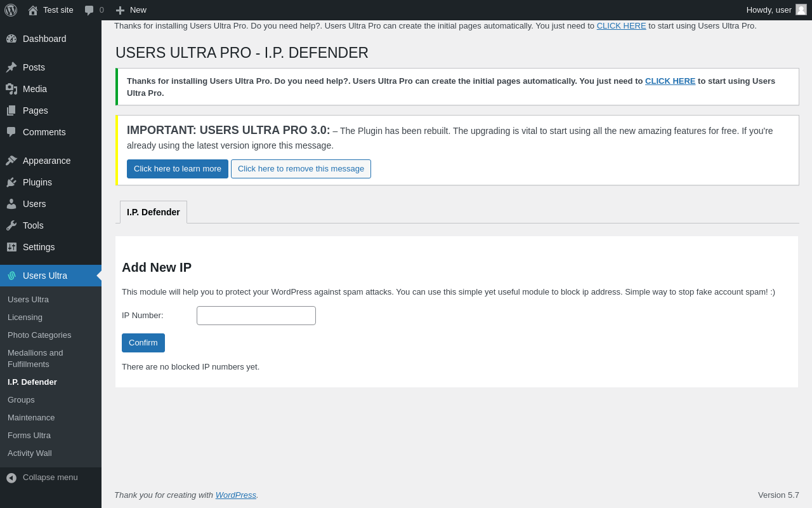The width and height of the screenshot is (812, 508).
Task: Open the user avatar in the top right
Action: click(x=801, y=10)
